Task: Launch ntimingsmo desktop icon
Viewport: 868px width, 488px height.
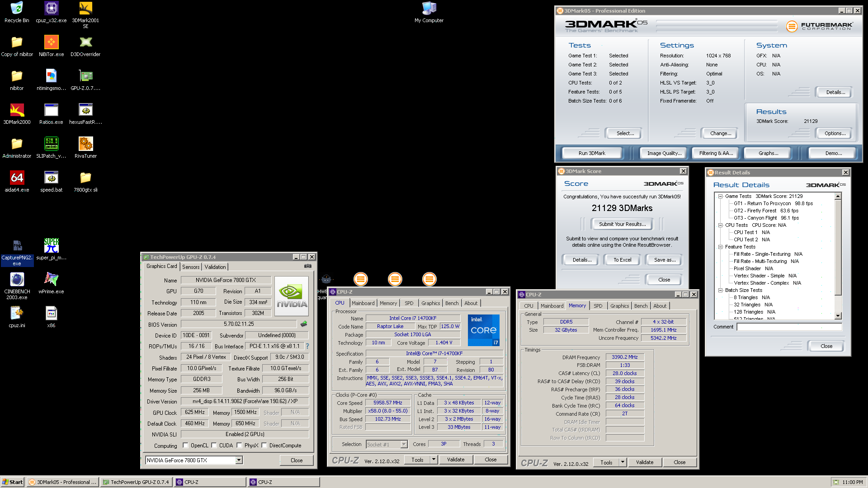Action: coord(51,80)
